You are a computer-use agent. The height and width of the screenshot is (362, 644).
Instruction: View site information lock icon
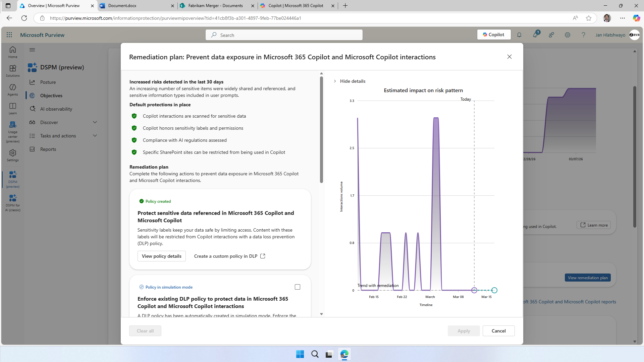point(42,18)
